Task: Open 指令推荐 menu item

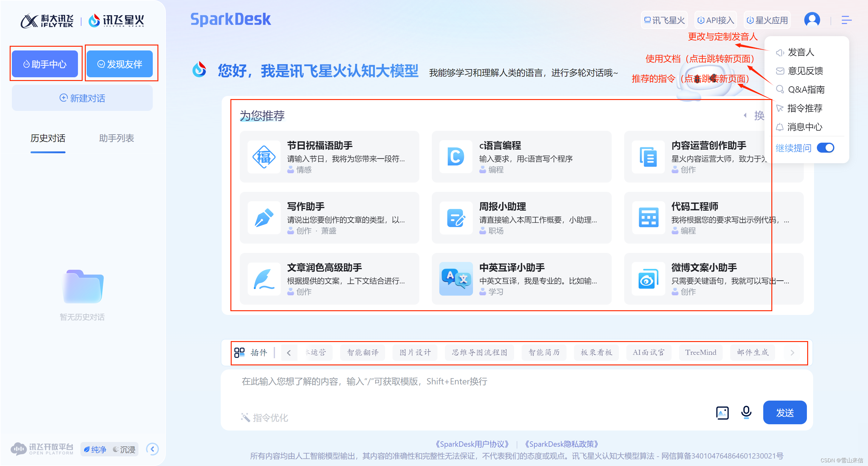Action: [799, 108]
